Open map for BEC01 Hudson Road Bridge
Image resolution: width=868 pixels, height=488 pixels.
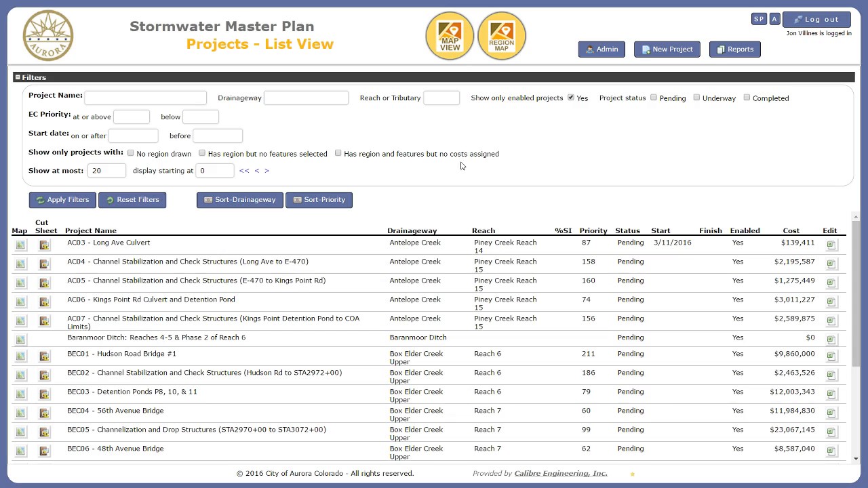(x=20, y=356)
